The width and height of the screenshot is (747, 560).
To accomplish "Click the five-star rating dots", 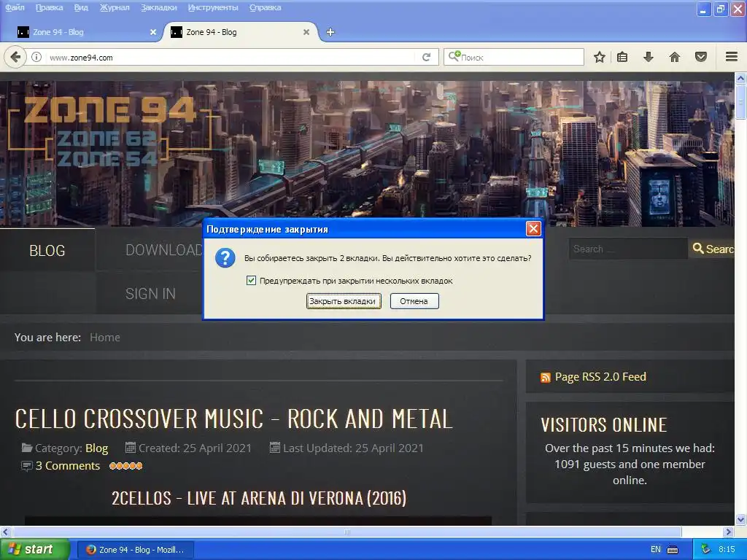I will point(125,466).
